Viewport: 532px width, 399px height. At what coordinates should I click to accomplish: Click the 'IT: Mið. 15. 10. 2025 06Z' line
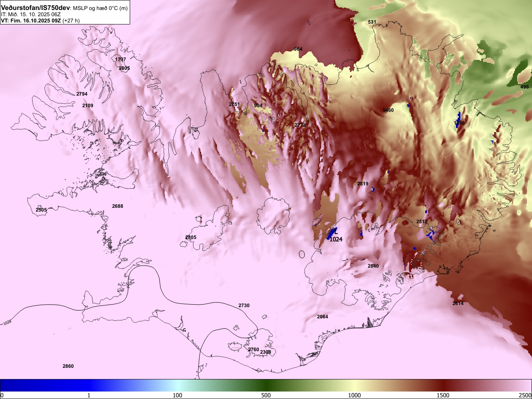click(31, 14)
